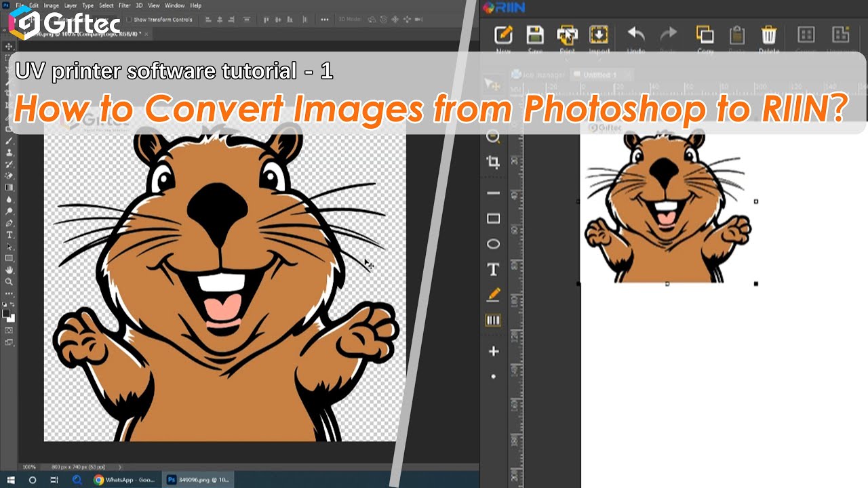This screenshot has width=868, height=488.
Task: Pick the text tool in RIIN sidebar
Action: 493,270
